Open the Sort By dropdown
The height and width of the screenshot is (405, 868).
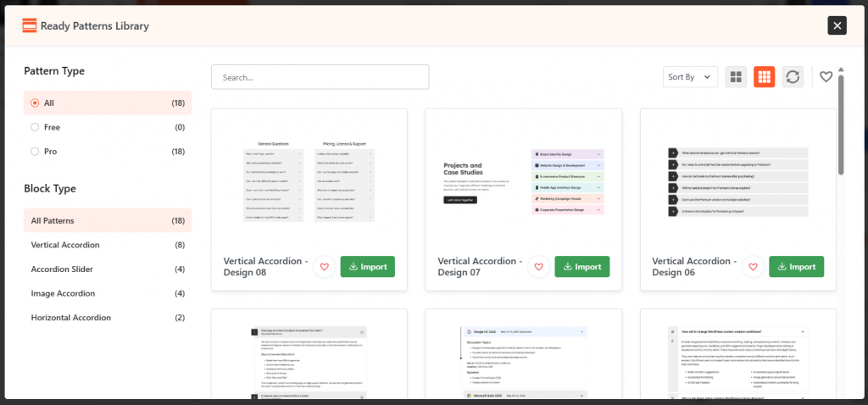coord(690,77)
